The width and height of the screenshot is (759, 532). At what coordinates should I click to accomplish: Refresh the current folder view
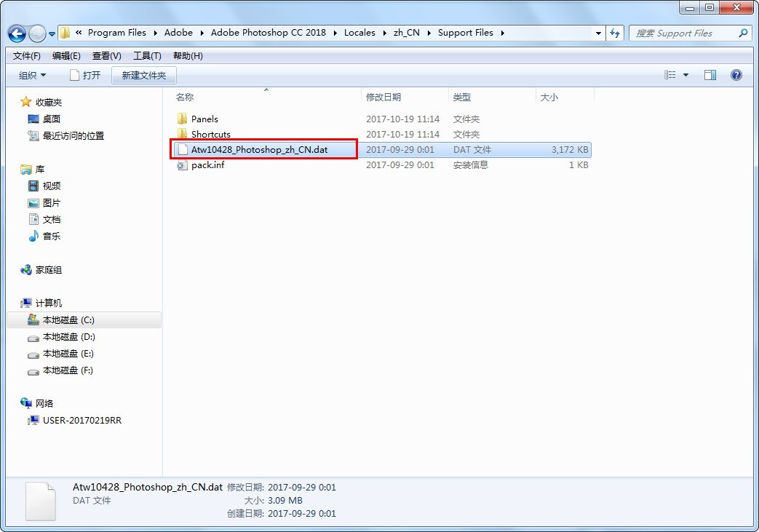pos(615,33)
